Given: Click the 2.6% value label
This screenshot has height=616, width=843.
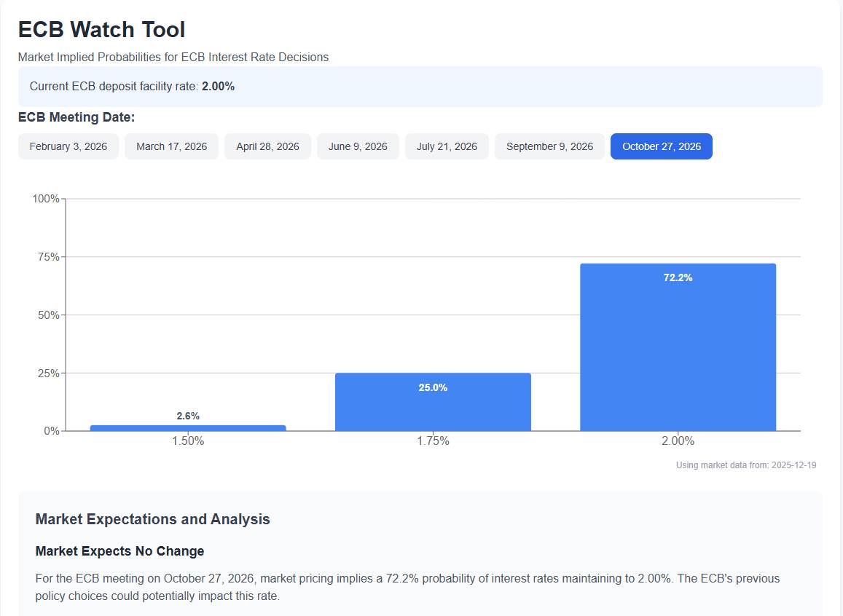Looking at the screenshot, I should pos(188,416).
